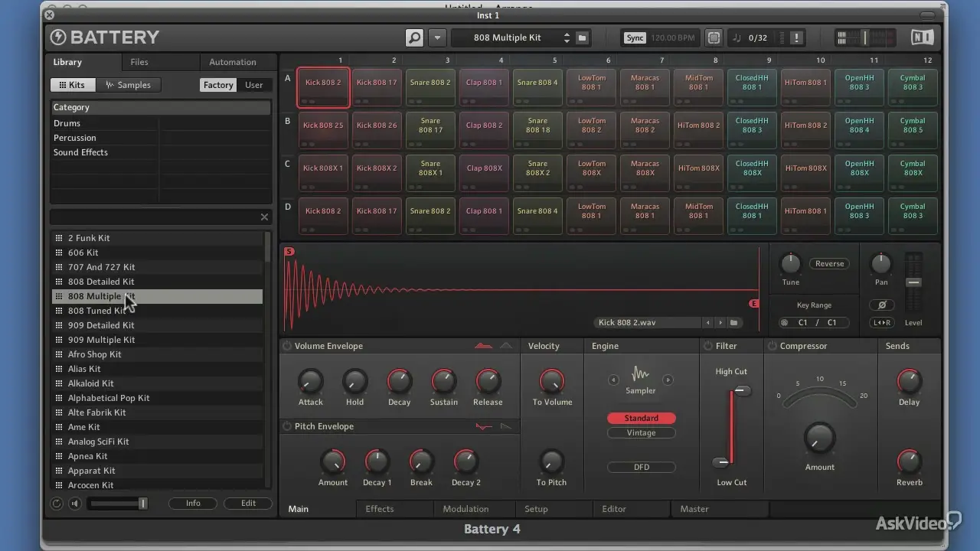Clear the library search with the X icon
Image resolution: width=980 pixels, height=551 pixels.
pyautogui.click(x=264, y=217)
